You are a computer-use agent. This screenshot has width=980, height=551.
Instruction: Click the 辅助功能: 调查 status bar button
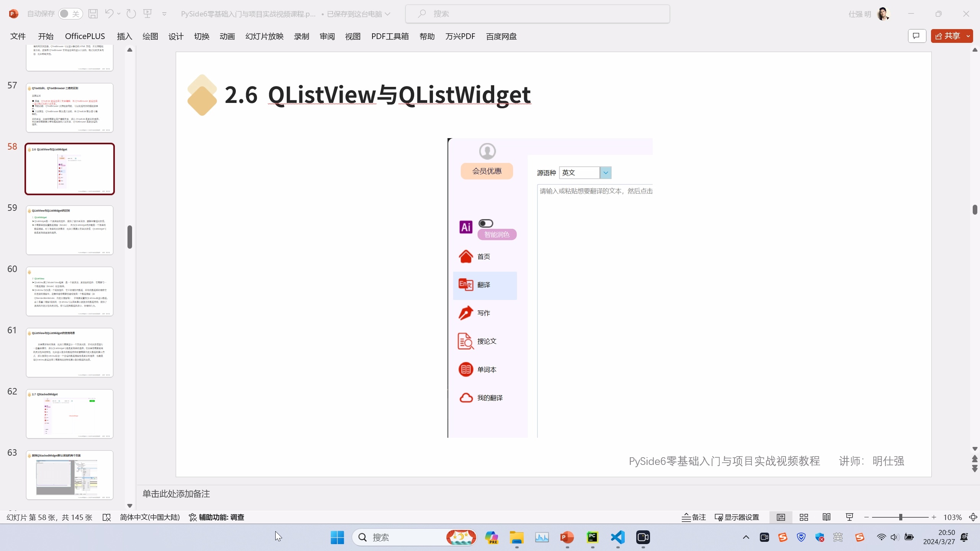[x=217, y=517]
